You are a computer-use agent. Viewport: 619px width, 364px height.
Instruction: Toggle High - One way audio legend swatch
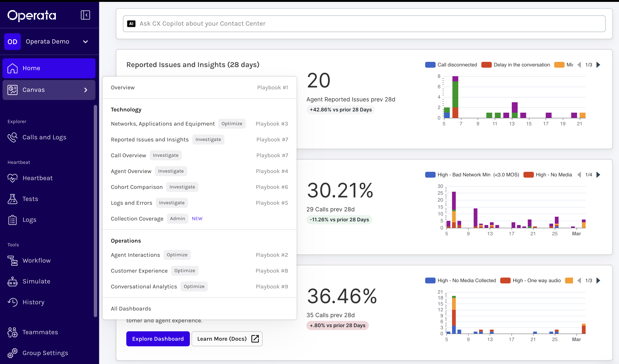click(505, 280)
